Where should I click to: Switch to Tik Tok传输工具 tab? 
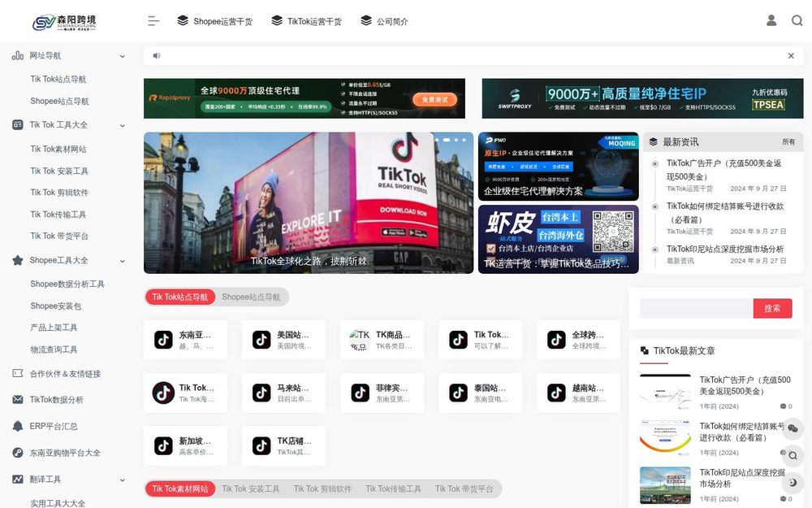[x=394, y=488]
